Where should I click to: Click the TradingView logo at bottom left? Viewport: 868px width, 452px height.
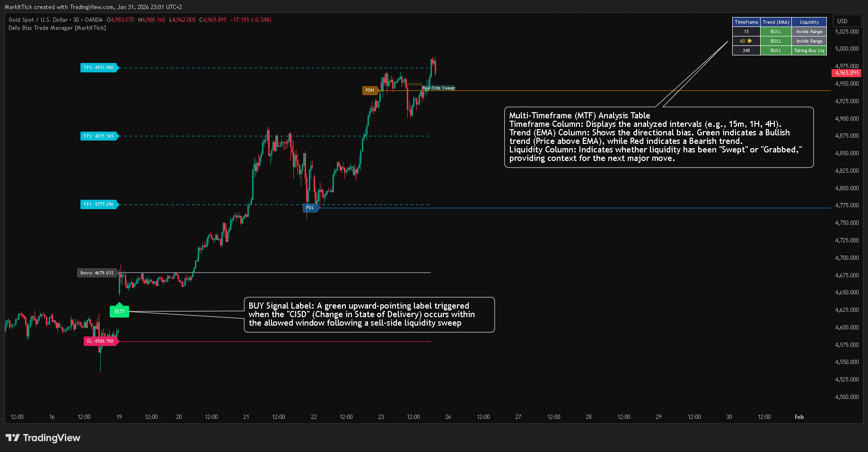(43, 438)
